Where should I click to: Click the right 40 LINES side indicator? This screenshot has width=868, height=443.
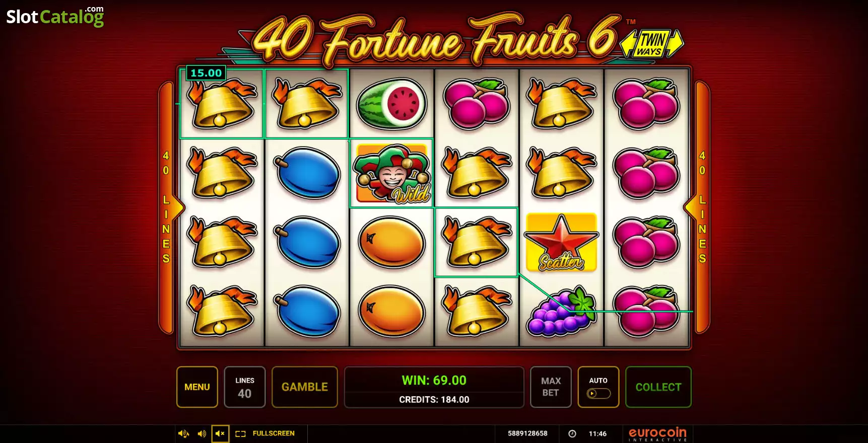(x=702, y=207)
